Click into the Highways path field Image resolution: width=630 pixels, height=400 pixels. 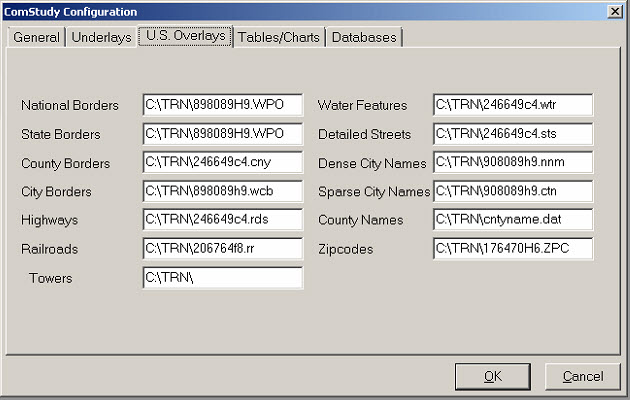[x=223, y=220]
